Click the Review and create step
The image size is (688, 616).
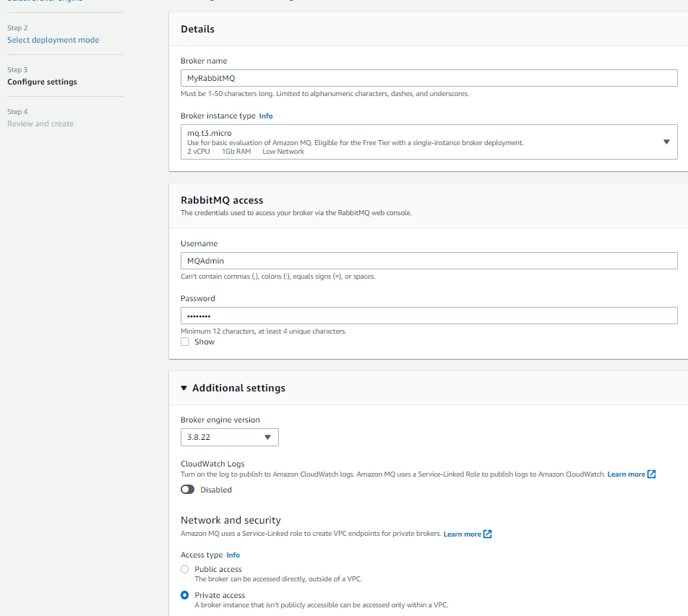click(x=40, y=123)
